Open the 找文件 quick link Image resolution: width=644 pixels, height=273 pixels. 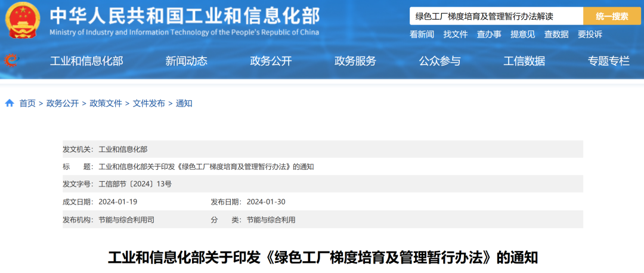pyautogui.click(x=456, y=34)
